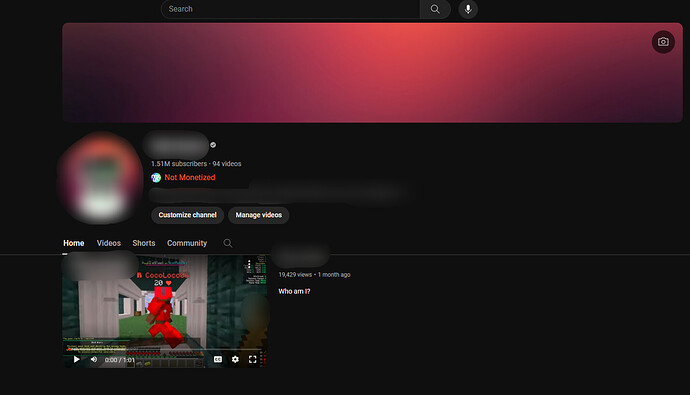Click the round icon beside Not Monetized
Viewport: 690px width, 395px height.
point(156,177)
